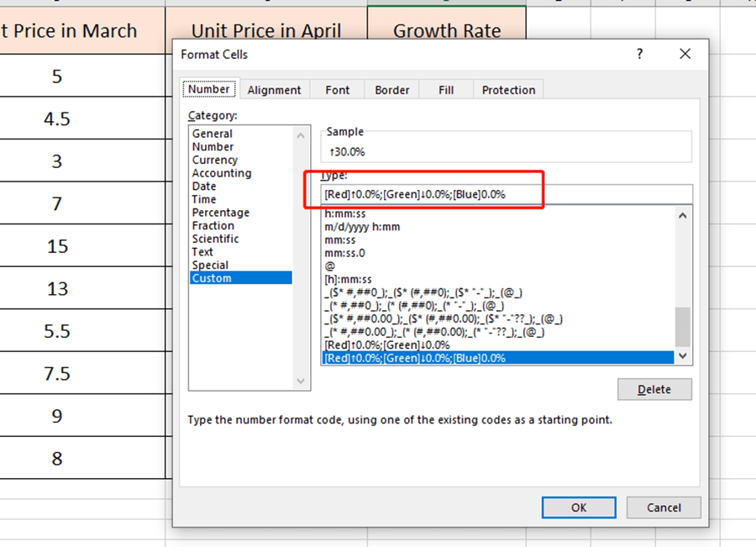Click format list scroll up arrow
This screenshot has width=756, height=547.
(x=683, y=216)
